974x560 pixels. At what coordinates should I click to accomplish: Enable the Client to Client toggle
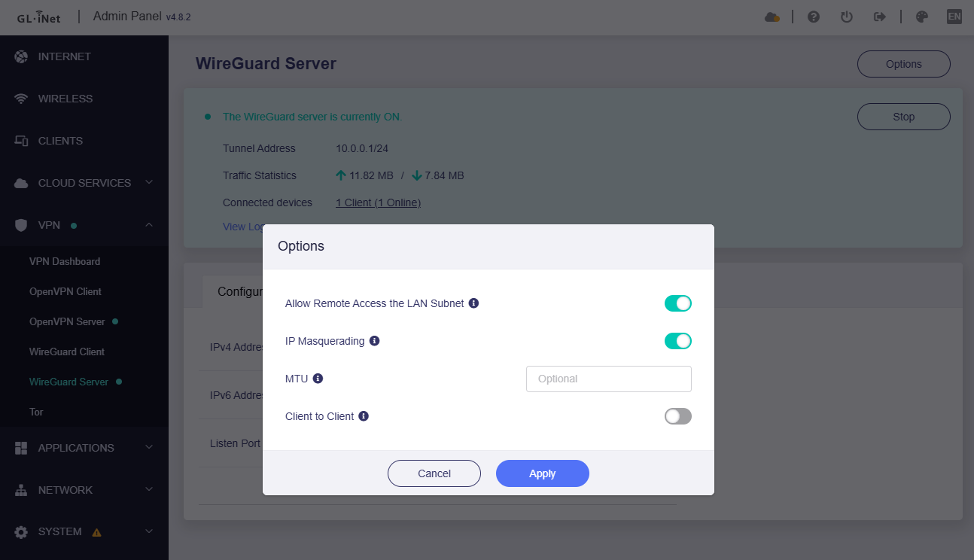coord(677,416)
